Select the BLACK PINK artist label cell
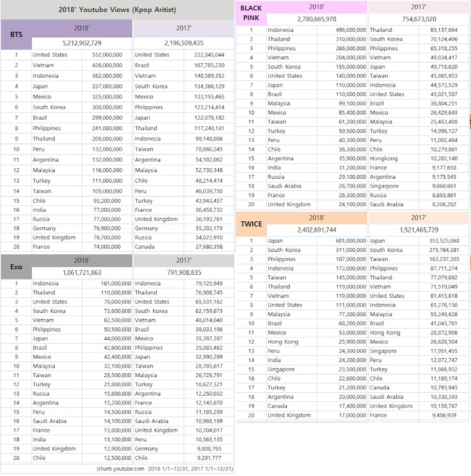The height and width of the screenshot is (476, 471). [251, 13]
